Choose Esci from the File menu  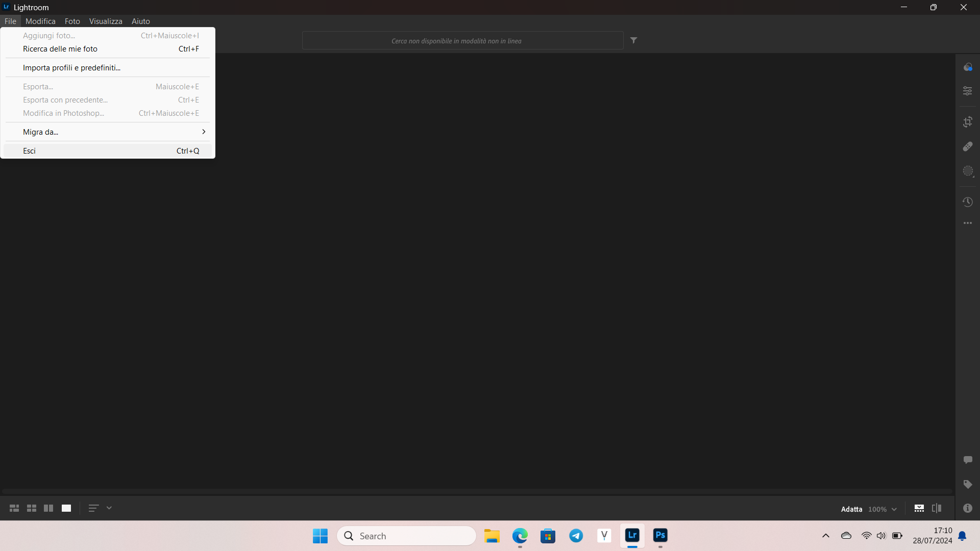click(108, 151)
